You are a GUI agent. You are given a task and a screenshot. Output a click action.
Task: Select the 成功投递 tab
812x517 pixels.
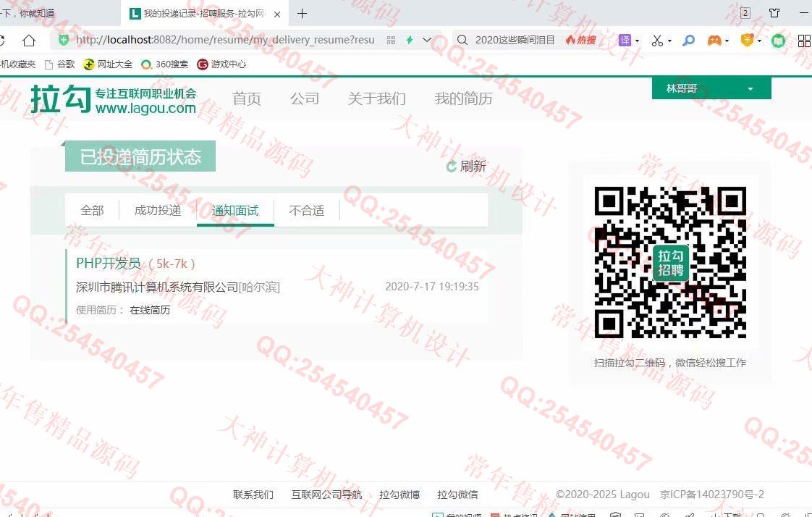point(158,210)
